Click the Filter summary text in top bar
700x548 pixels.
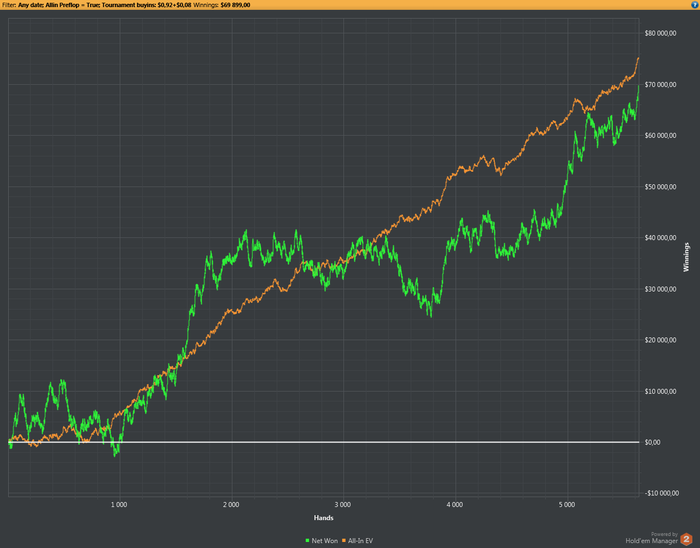[126, 5]
